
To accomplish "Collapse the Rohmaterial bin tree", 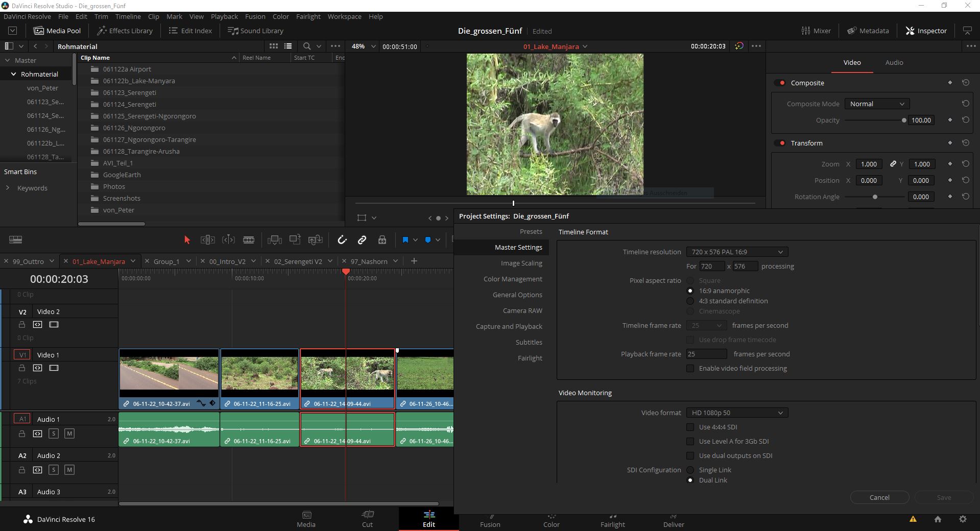I will tap(13, 74).
